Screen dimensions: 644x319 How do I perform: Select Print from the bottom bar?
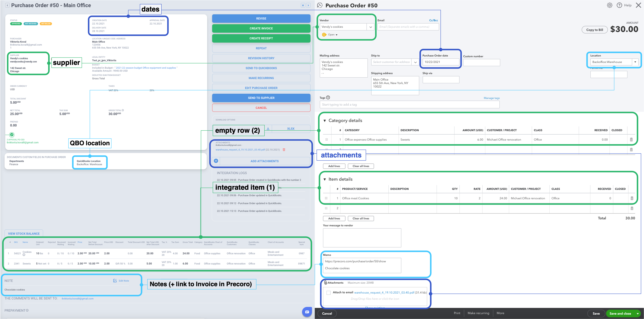(457, 313)
